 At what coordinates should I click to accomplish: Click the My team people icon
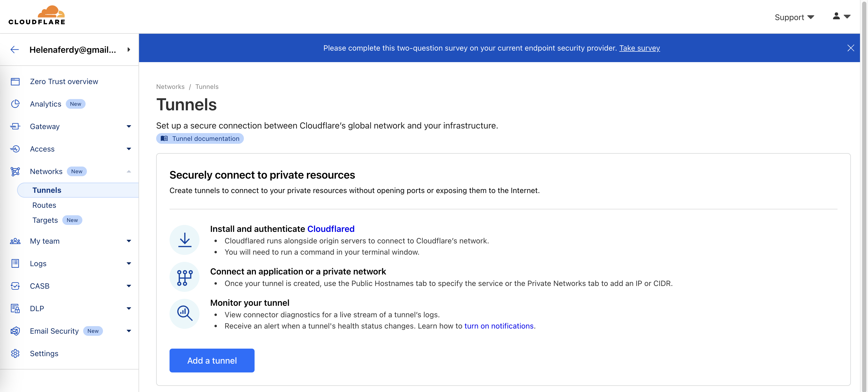coord(15,241)
